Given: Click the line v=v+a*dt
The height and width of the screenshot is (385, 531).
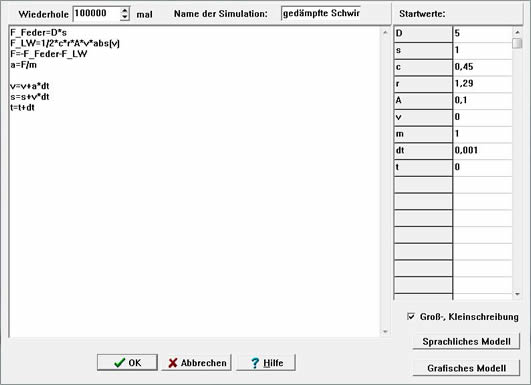Looking at the screenshot, I should coord(30,86).
